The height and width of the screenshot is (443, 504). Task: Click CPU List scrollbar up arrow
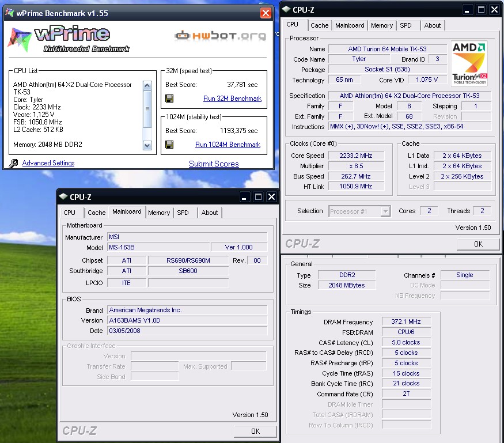[x=147, y=85]
